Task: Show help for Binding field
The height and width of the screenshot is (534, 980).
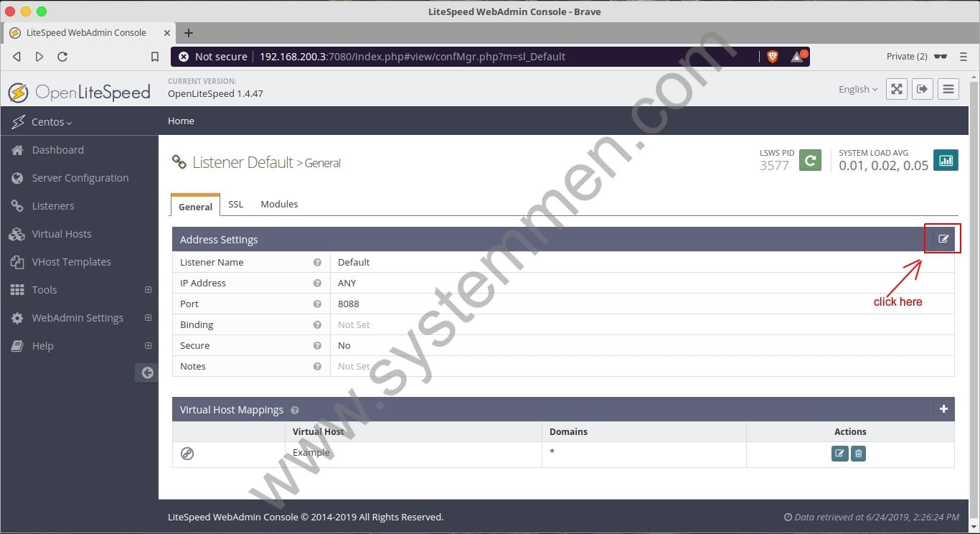Action: [317, 324]
